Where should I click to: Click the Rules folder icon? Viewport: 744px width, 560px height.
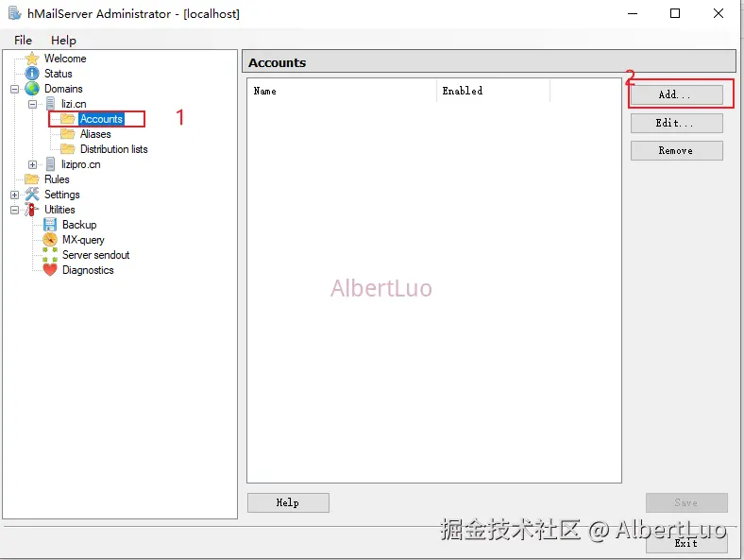point(32,179)
